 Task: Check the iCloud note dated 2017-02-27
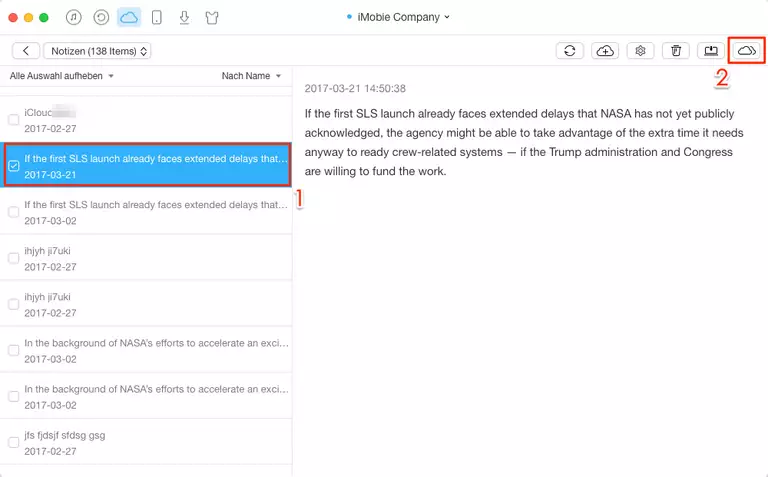pos(14,120)
